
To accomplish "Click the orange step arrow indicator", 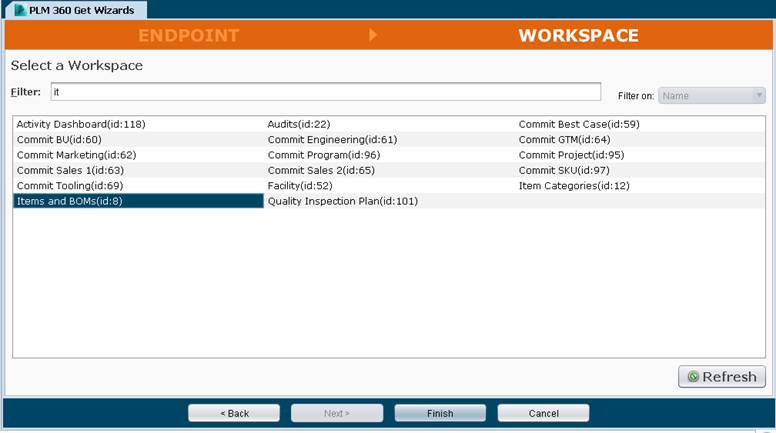I will pos(373,35).
